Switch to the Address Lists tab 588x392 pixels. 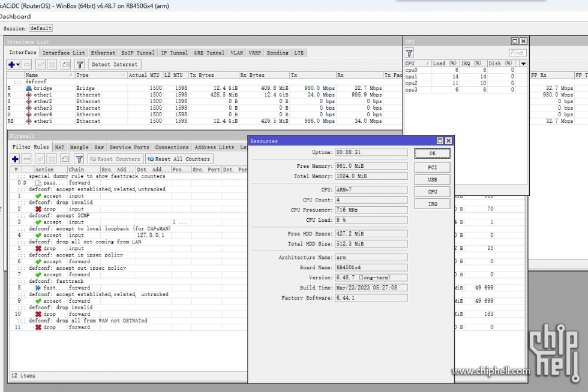[x=214, y=147]
